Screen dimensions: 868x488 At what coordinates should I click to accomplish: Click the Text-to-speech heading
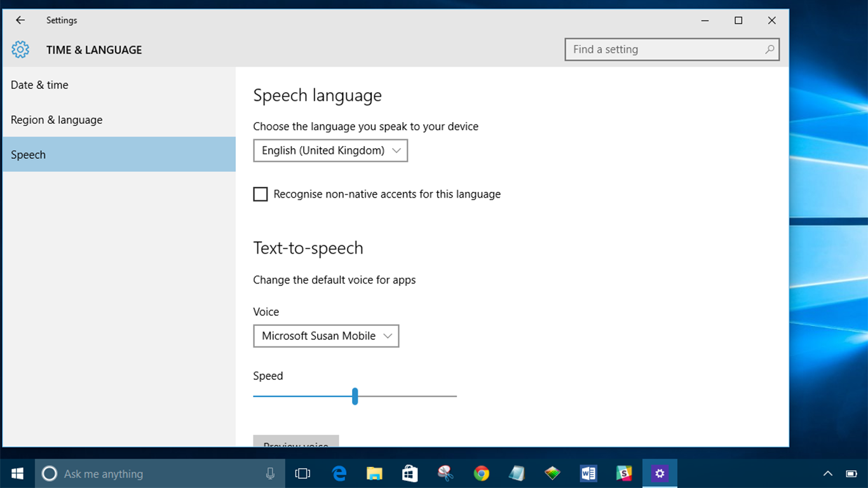308,248
